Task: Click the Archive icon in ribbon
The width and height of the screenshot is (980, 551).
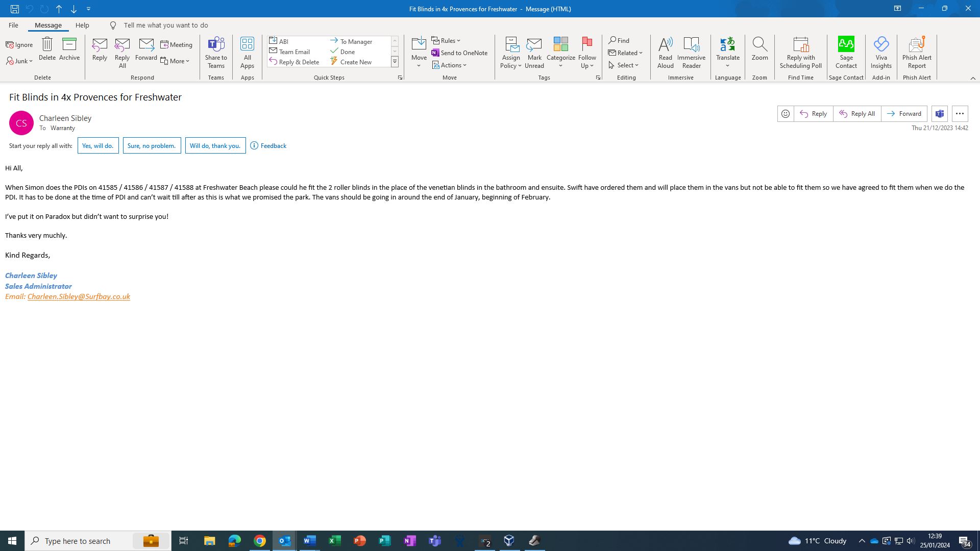Action: (x=69, y=49)
